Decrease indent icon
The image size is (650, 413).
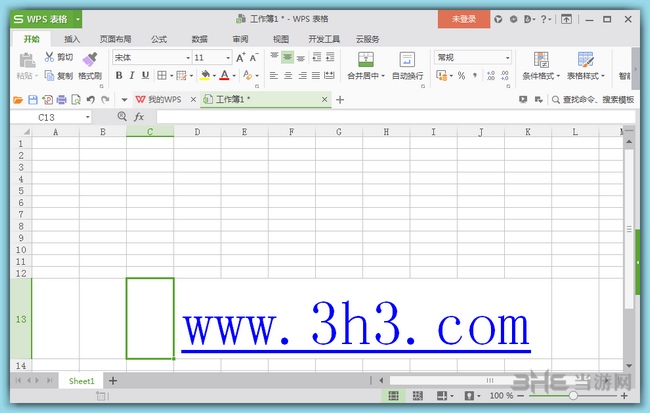coord(317,57)
